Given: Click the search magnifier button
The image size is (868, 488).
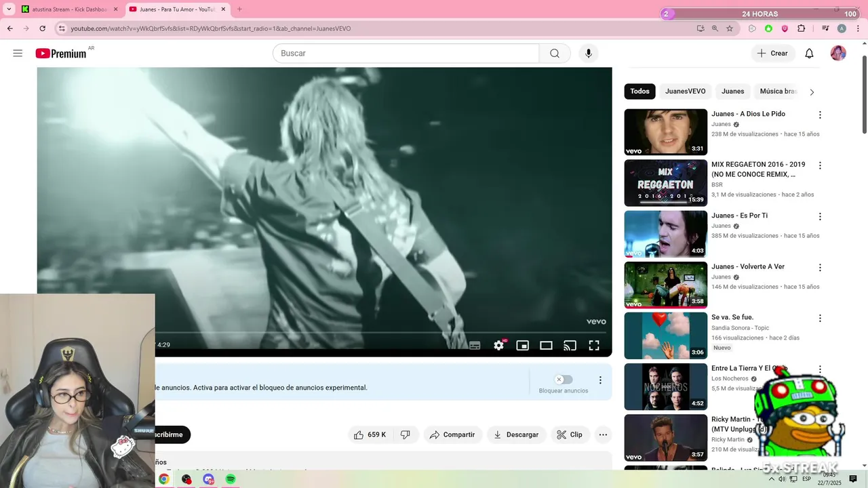Looking at the screenshot, I should 555,54.
